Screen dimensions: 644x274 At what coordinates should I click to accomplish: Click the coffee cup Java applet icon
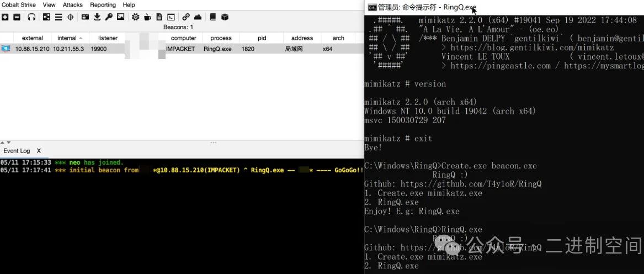[x=147, y=17]
